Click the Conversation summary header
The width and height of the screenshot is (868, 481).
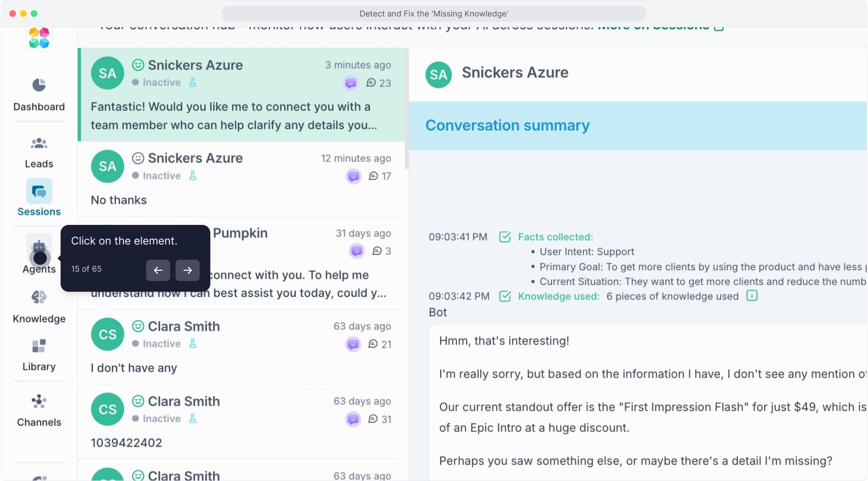click(507, 126)
